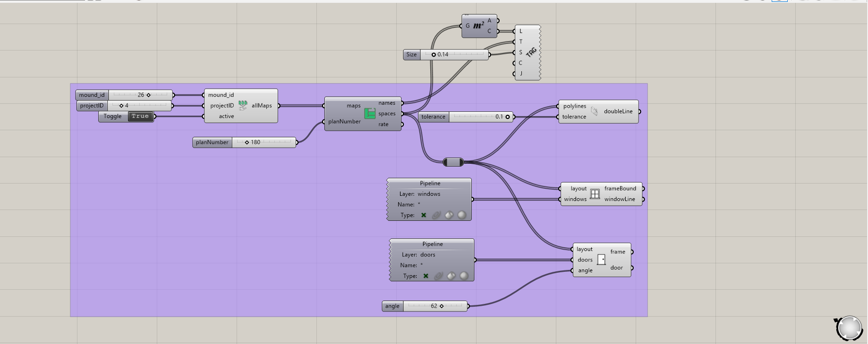Toggle breps type in windows Pipeline
Viewport: 868px width, 344px height.
tap(449, 215)
